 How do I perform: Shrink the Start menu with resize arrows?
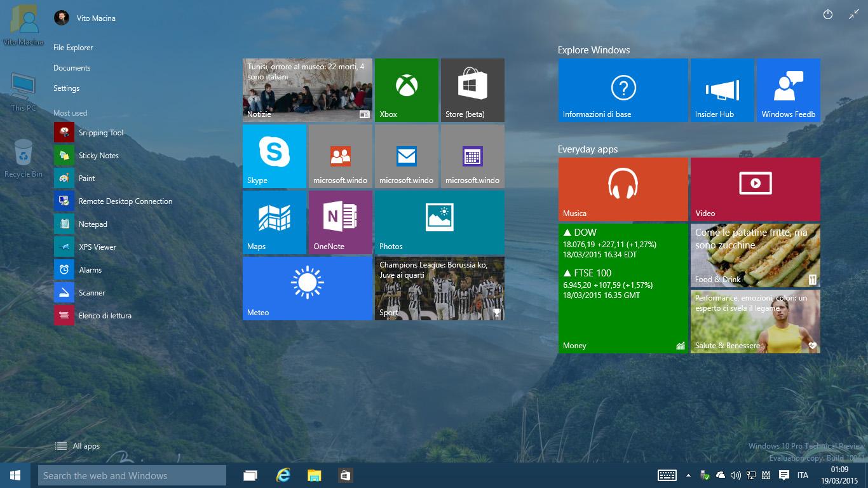pyautogui.click(x=853, y=15)
